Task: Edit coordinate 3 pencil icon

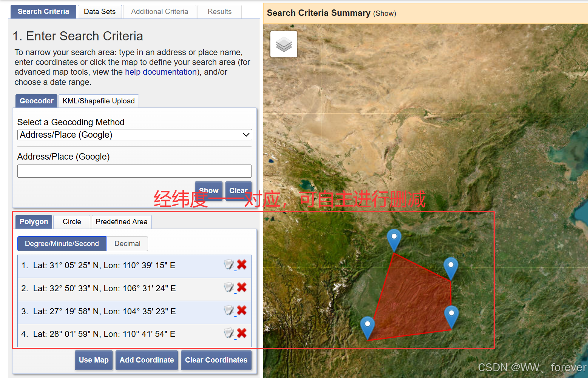Action: click(229, 311)
